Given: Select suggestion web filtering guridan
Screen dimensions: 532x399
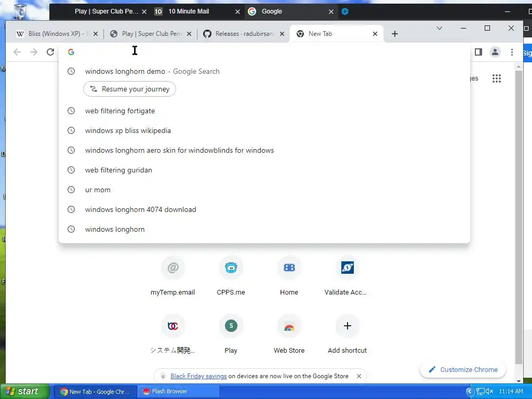Looking at the screenshot, I should click(264, 170).
